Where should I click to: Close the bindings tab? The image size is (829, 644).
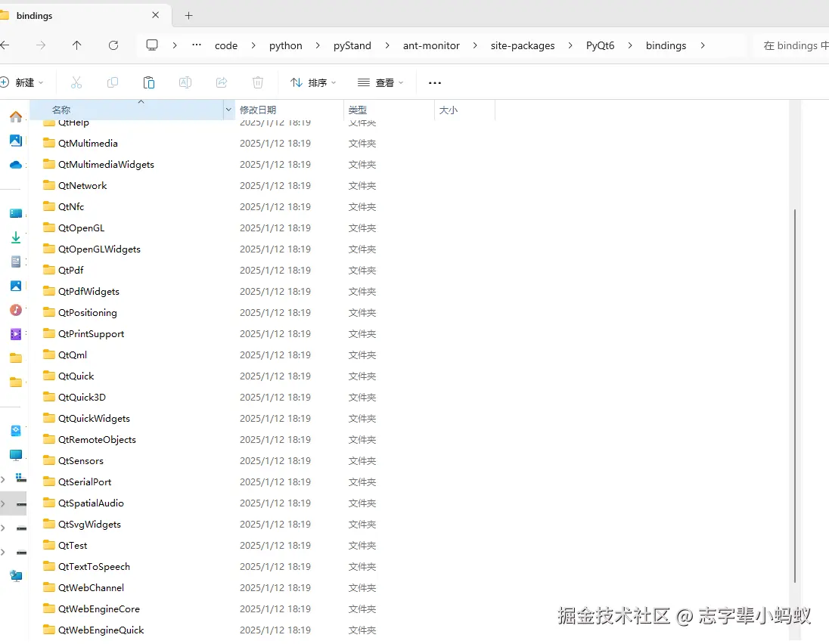[x=156, y=15]
